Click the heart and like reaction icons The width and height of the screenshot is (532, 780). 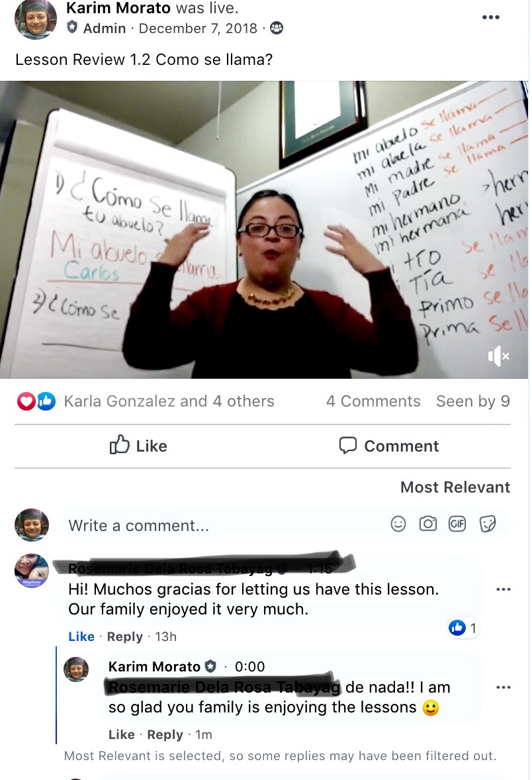tap(36, 401)
